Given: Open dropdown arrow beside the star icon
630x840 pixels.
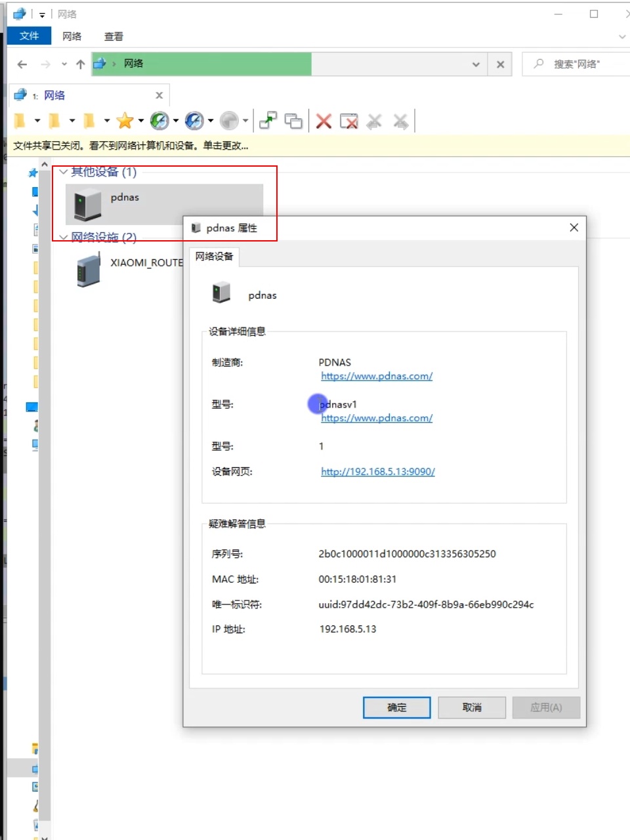Looking at the screenshot, I should click(141, 121).
